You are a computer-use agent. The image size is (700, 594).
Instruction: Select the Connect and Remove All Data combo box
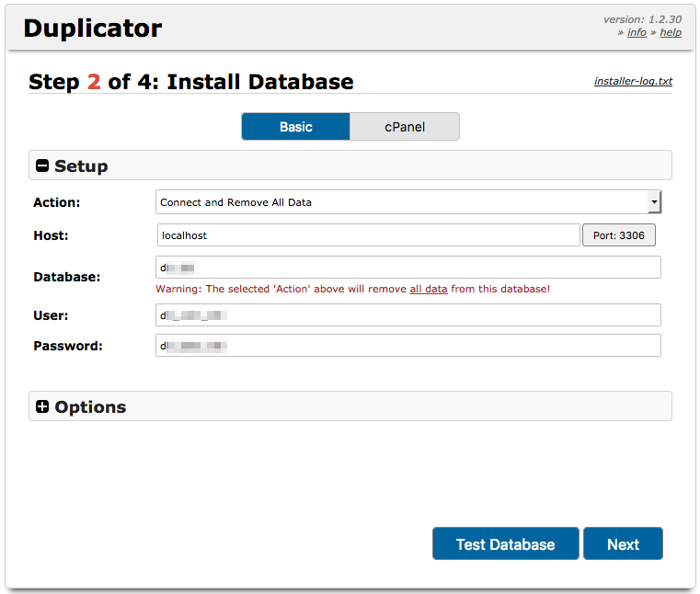coord(408,202)
